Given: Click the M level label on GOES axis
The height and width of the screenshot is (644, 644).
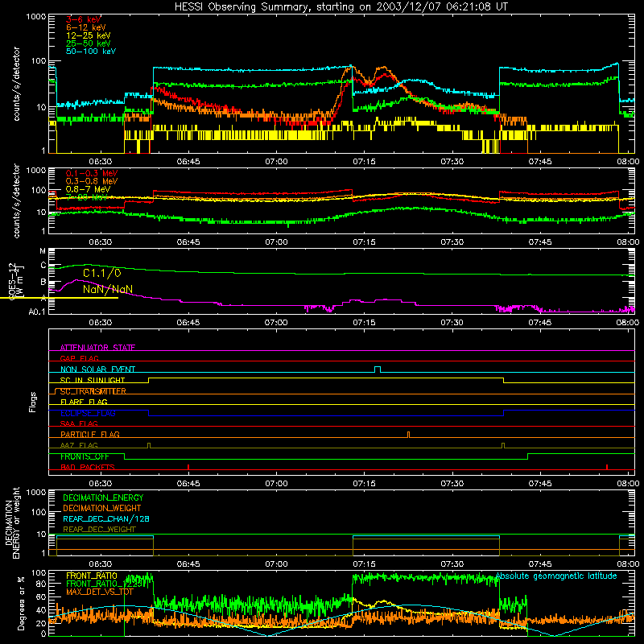Looking at the screenshot, I should coord(43,250).
